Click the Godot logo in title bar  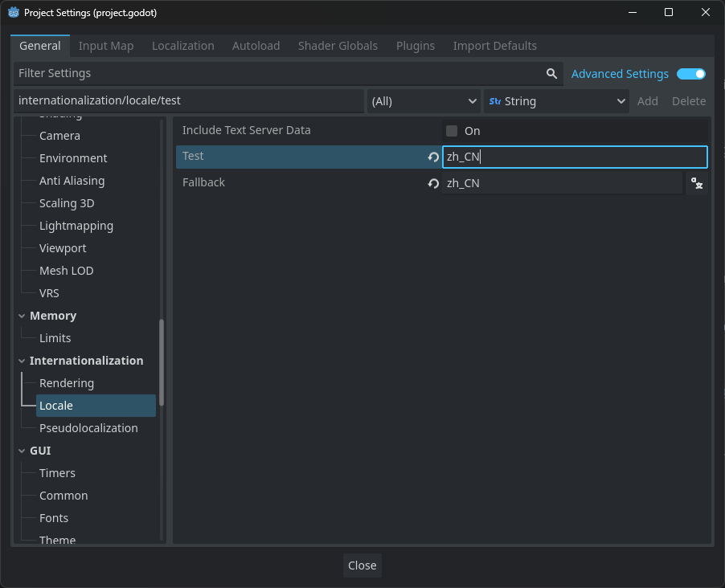pyautogui.click(x=14, y=13)
